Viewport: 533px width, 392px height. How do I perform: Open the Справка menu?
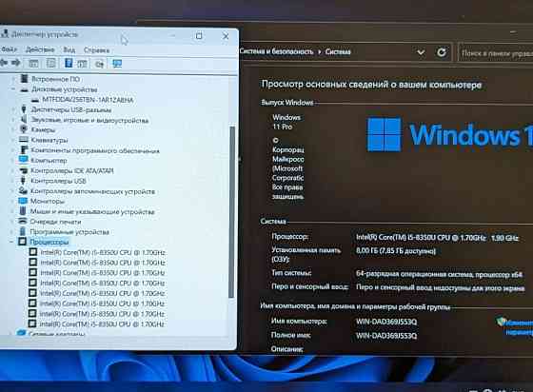[x=96, y=50]
